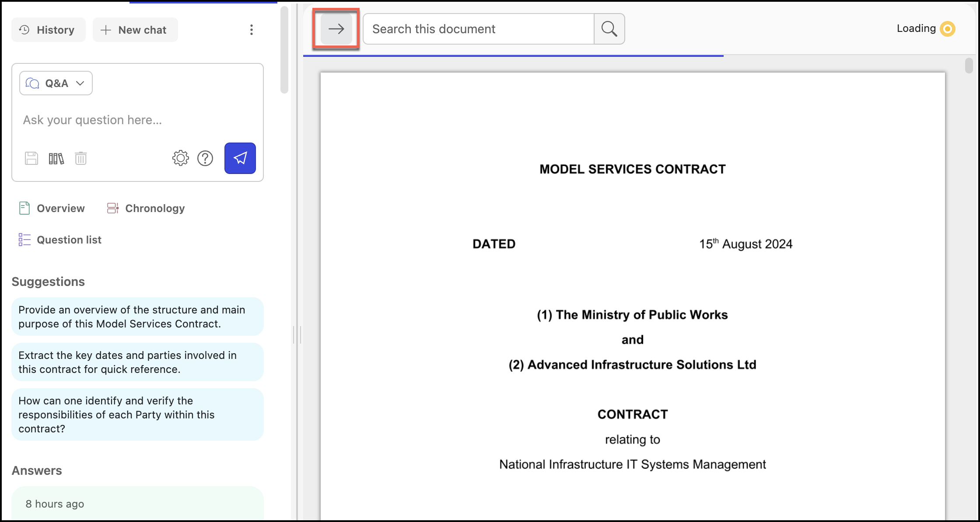The height and width of the screenshot is (522, 980).
Task: Open the History panel
Action: click(x=48, y=30)
